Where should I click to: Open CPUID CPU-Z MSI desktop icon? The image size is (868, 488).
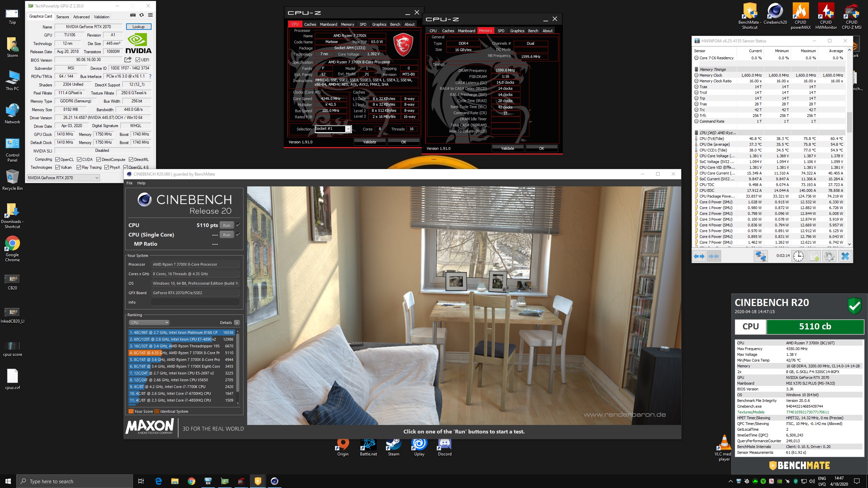pyautogui.click(x=851, y=16)
